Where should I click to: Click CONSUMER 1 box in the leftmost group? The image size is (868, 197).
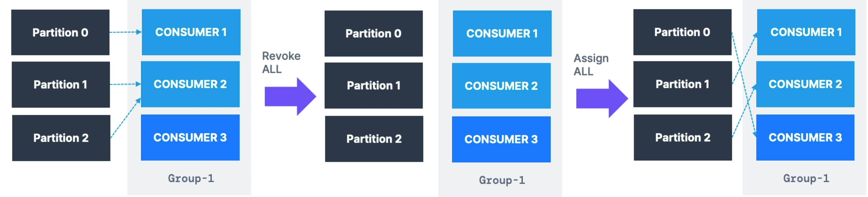191,32
